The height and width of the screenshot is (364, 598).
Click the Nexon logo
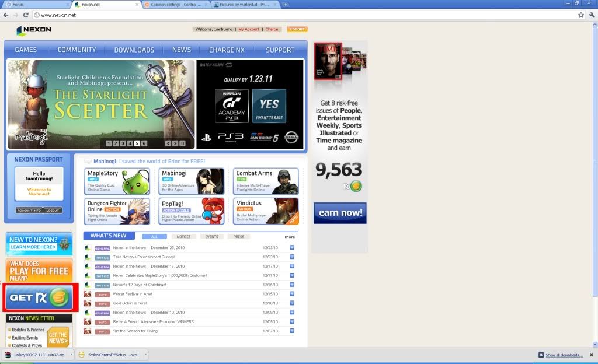click(x=34, y=30)
